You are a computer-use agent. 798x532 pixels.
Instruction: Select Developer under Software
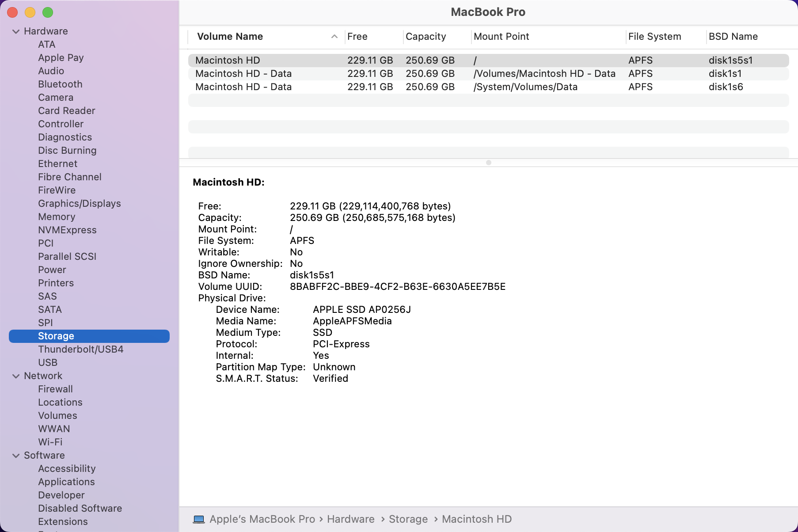point(61,495)
